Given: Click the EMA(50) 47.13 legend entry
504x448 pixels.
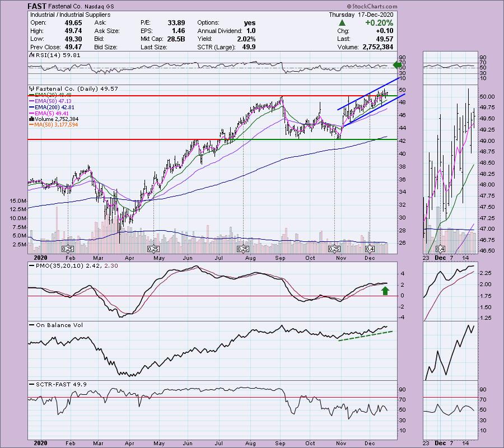Looking at the screenshot, I should (50, 101).
